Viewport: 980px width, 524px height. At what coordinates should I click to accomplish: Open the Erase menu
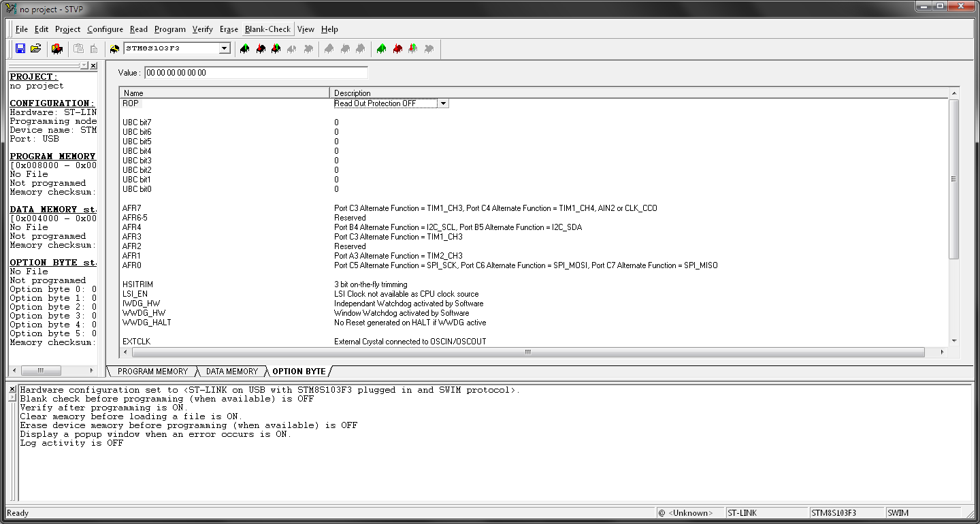tap(229, 29)
